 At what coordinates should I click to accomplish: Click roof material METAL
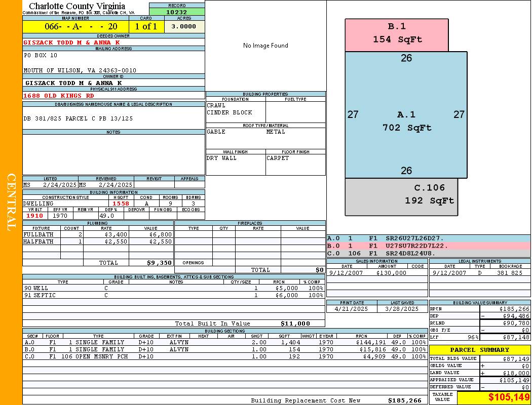point(276,132)
